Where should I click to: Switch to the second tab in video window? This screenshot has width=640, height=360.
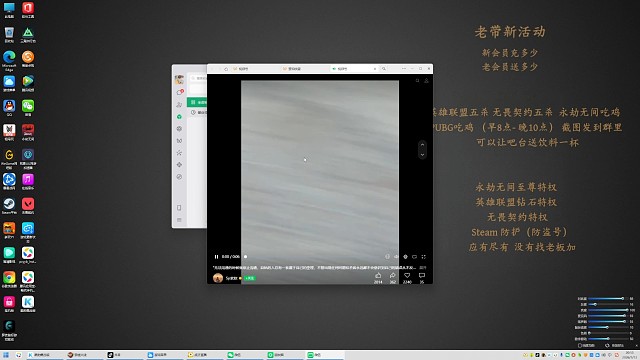tap(304, 69)
